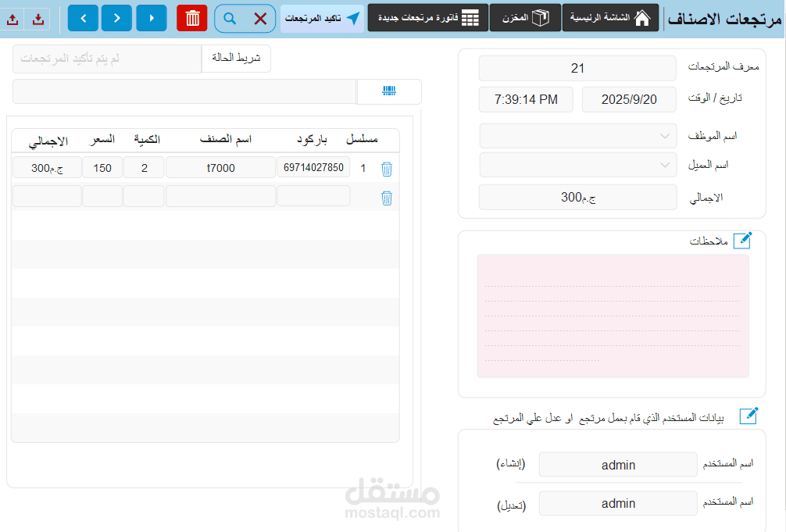
Task: Click inside the pink notes text area
Action: pos(613,316)
